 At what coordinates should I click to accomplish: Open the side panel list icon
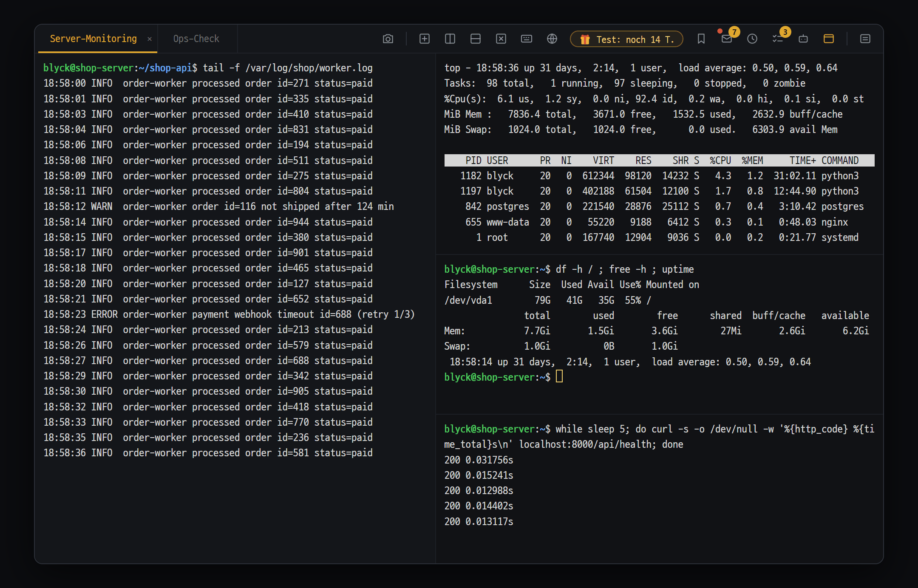(865, 39)
